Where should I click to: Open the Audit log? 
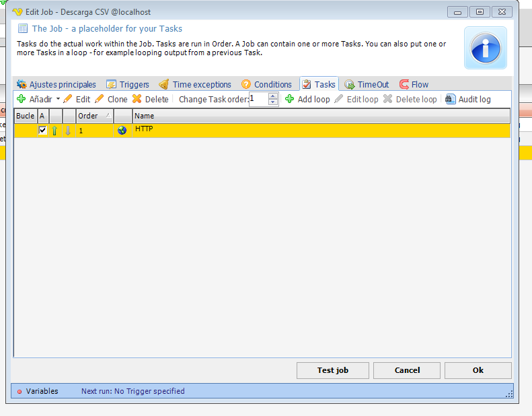click(x=468, y=99)
